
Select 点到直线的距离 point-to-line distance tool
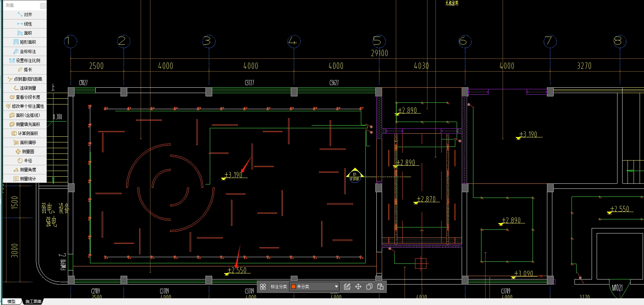coord(25,79)
